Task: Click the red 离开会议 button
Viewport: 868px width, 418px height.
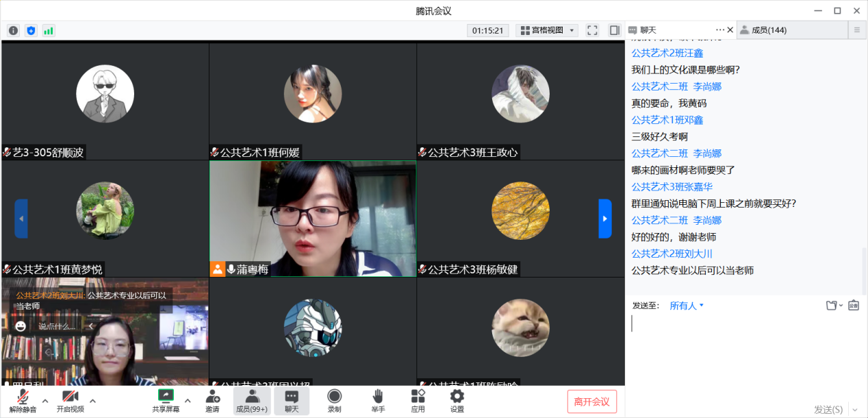Action: 591,402
